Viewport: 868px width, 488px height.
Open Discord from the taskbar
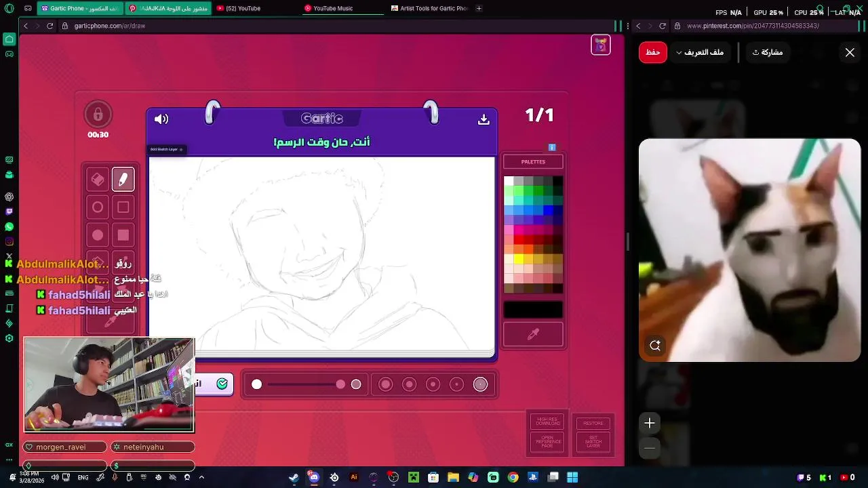(x=313, y=477)
